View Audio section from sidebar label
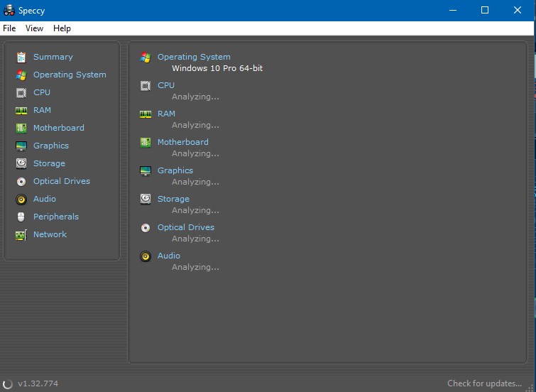The image size is (536, 392). pyautogui.click(x=45, y=199)
